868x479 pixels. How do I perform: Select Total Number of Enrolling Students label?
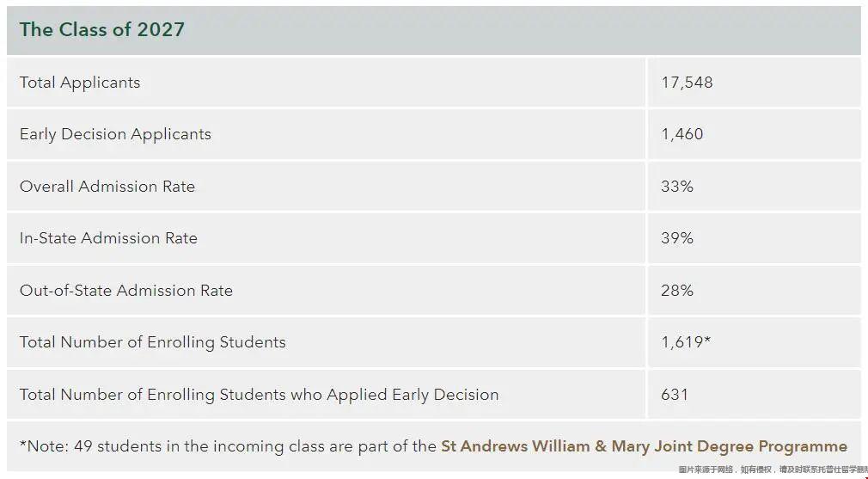[153, 342]
